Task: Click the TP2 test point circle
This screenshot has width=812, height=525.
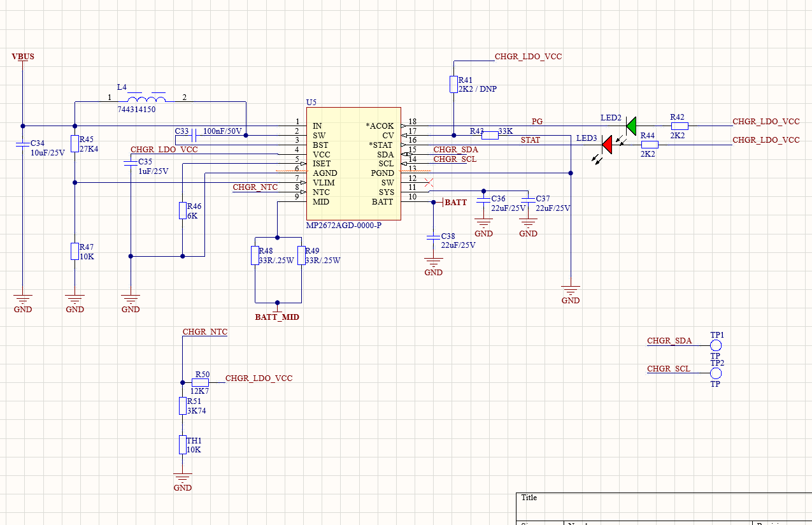Action: [716, 373]
